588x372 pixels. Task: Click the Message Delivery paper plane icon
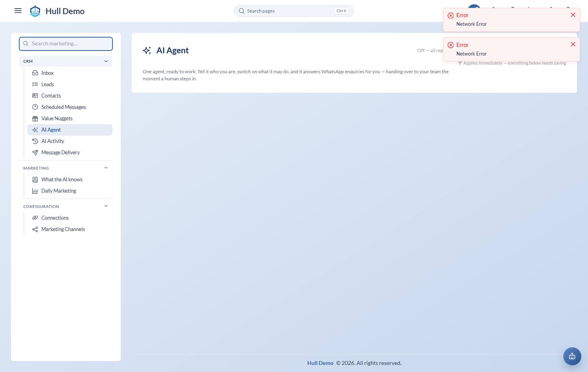click(x=35, y=152)
